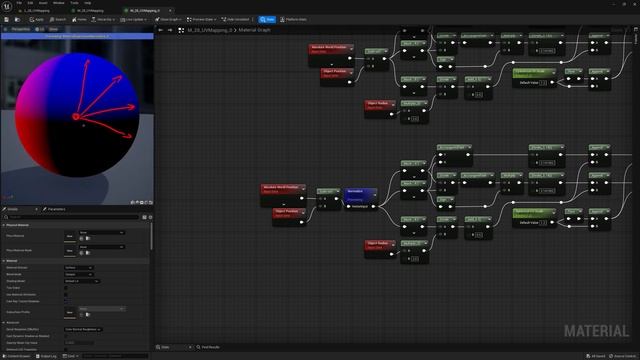Open the Shading Model dropdown
This screenshot has height=360, width=640.
[82, 281]
